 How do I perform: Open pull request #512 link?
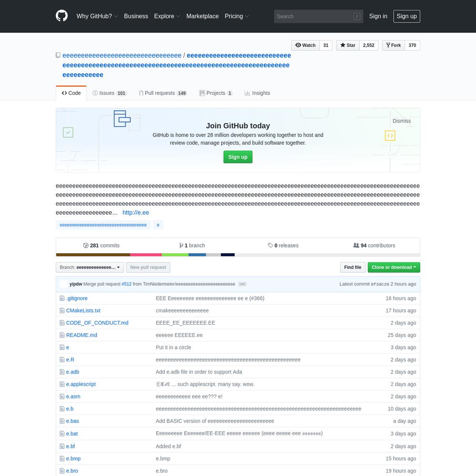127,284
